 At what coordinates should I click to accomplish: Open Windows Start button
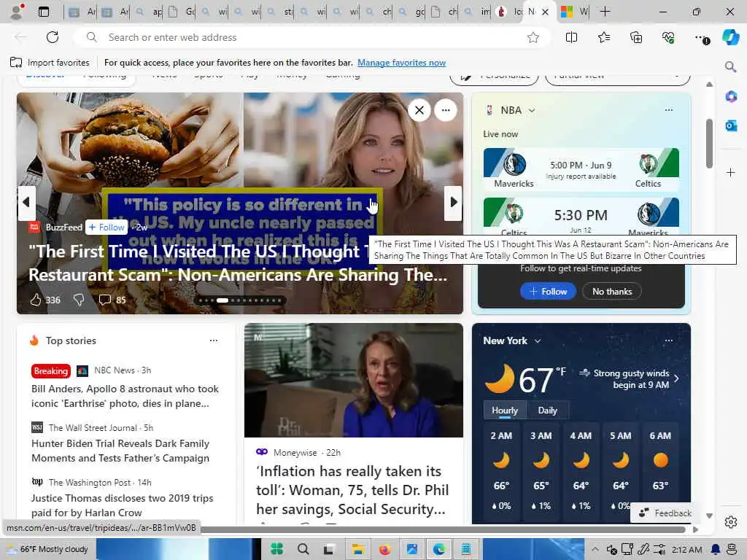tap(276, 549)
